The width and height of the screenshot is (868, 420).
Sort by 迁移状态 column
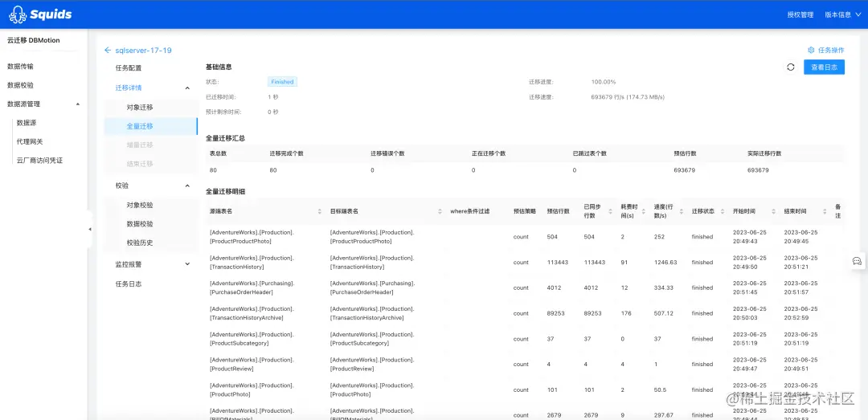(x=723, y=211)
